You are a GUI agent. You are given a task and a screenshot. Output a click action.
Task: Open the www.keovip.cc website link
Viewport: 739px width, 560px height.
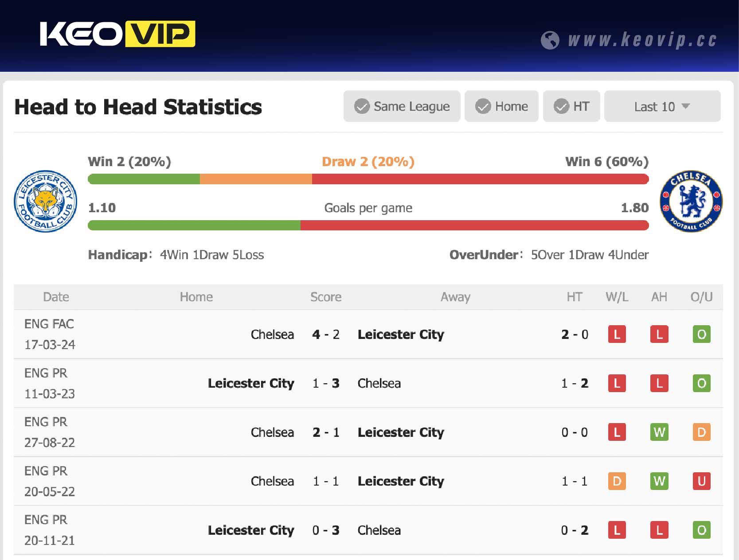pos(642,40)
